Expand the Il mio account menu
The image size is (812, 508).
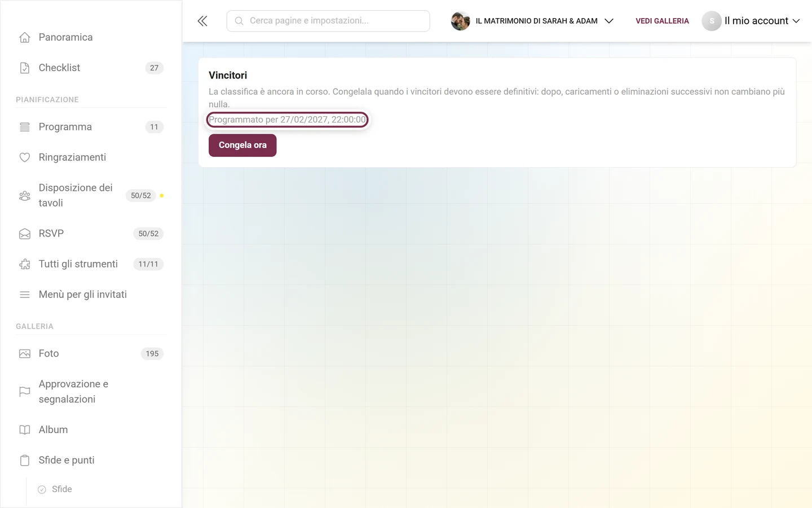[751, 21]
